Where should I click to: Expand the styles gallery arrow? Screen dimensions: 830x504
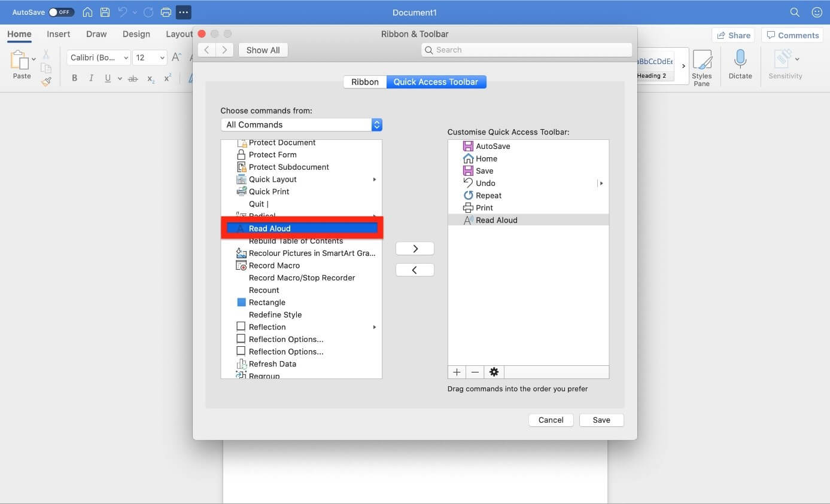pos(683,66)
